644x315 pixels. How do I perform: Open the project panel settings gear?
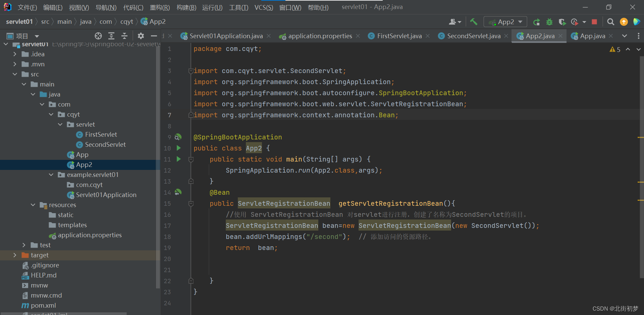[x=141, y=36]
